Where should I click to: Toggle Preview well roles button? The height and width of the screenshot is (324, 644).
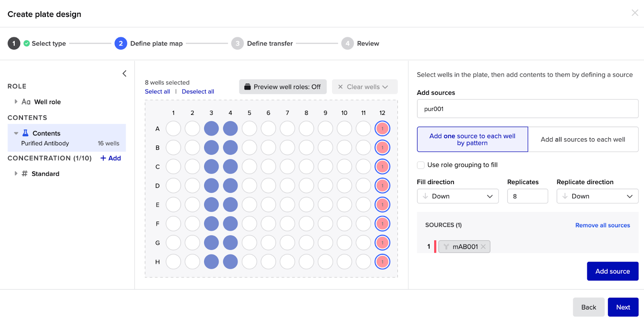click(283, 87)
